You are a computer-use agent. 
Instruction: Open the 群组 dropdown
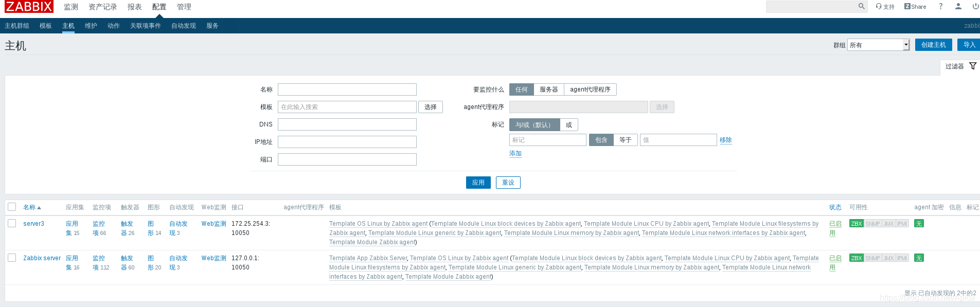point(879,45)
